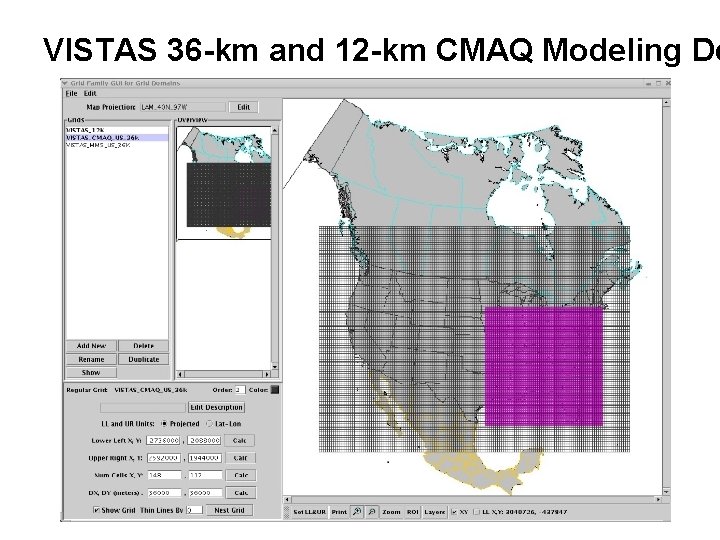This screenshot has width=720, height=540.
Task: Click Calc for Num Cells X, Y
Action: click(x=241, y=475)
